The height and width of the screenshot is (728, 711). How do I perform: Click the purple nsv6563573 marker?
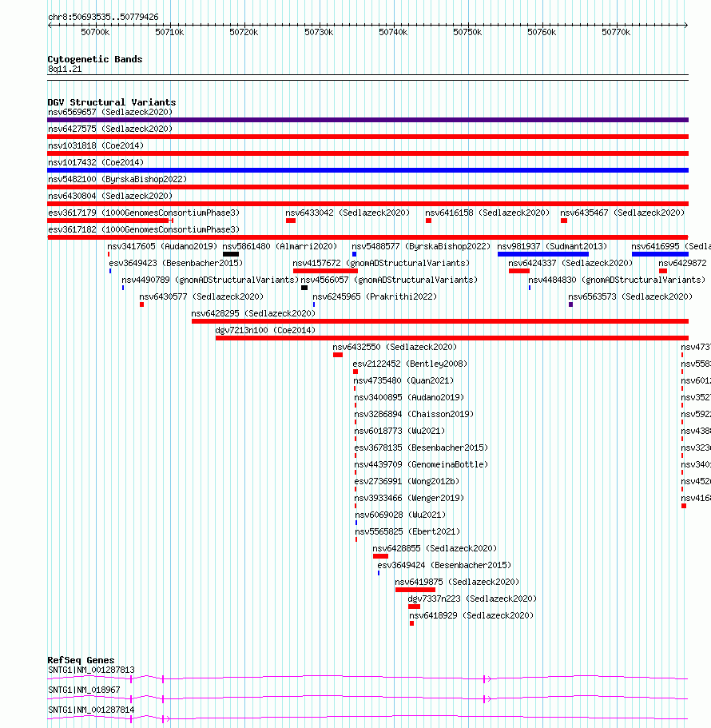coord(570,304)
